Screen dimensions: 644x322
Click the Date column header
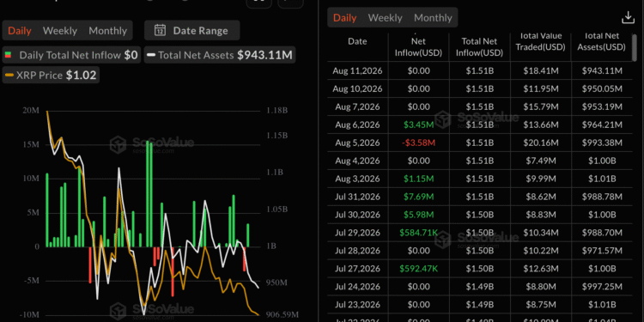click(x=357, y=41)
